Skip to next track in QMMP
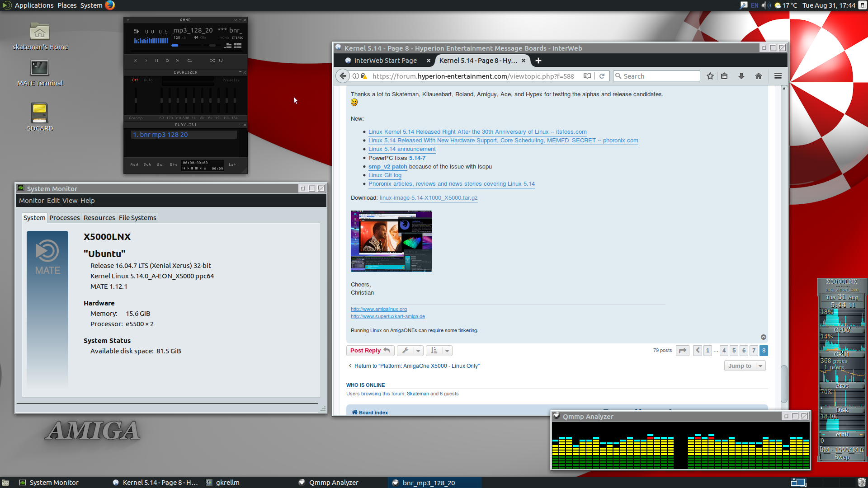This screenshot has width=868, height=488. [178, 61]
